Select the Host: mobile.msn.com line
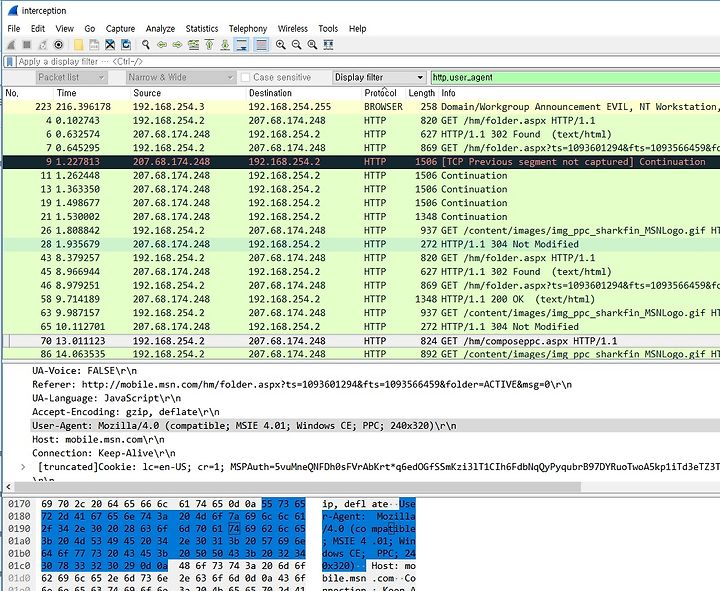Viewport: 720px width, 591px height. [98, 439]
